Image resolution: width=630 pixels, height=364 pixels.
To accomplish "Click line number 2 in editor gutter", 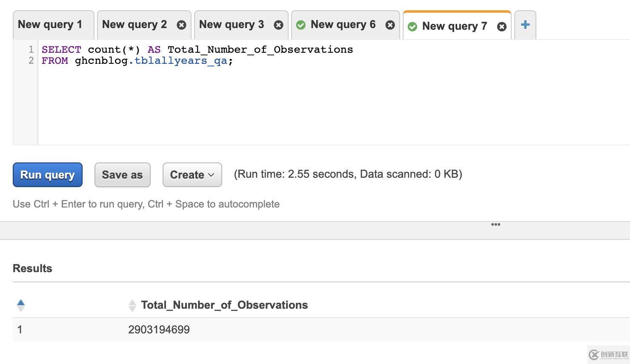I will tap(31, 60).
